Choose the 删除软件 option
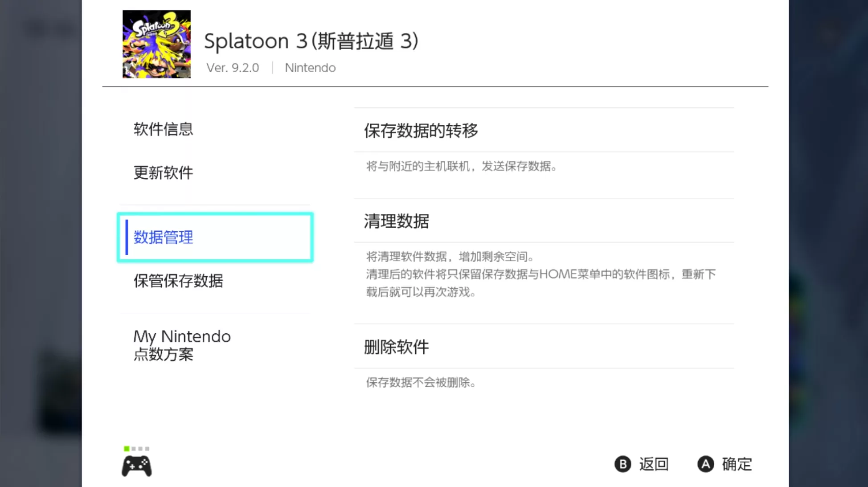This screenshot has width=868, height=487. point(396,347)
